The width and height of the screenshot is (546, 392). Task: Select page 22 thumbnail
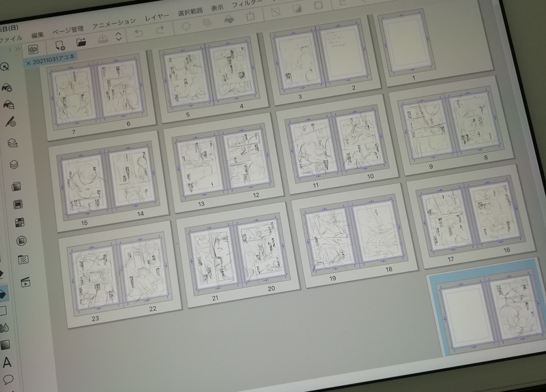coord(142,271)
